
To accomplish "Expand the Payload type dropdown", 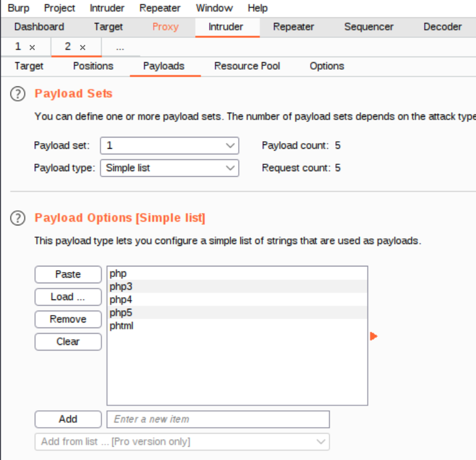I will [169, 168].
